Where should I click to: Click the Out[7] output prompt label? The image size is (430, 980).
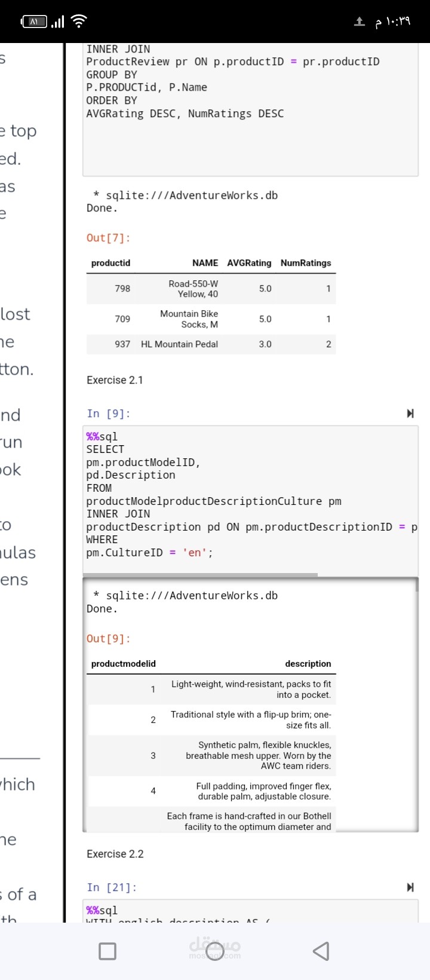pos(108,238)
